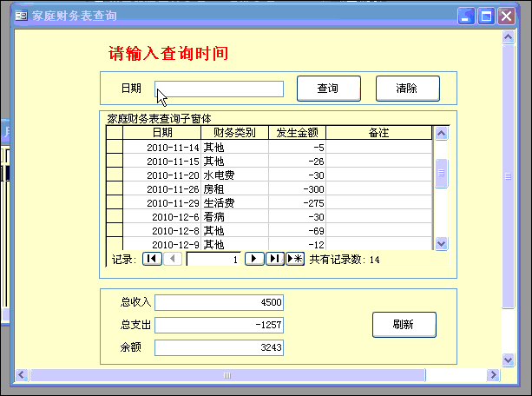Click amount cell -300
532x396 pixels.
[297, 188]
